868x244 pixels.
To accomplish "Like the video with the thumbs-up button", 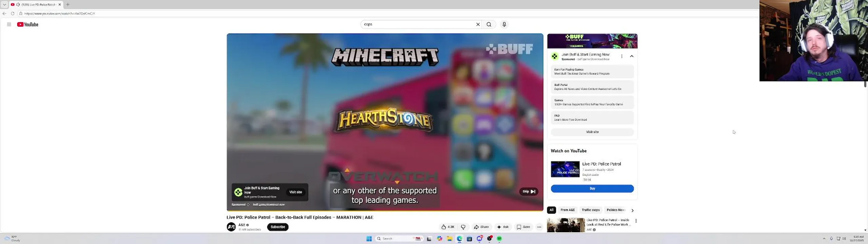I will 448,227.
